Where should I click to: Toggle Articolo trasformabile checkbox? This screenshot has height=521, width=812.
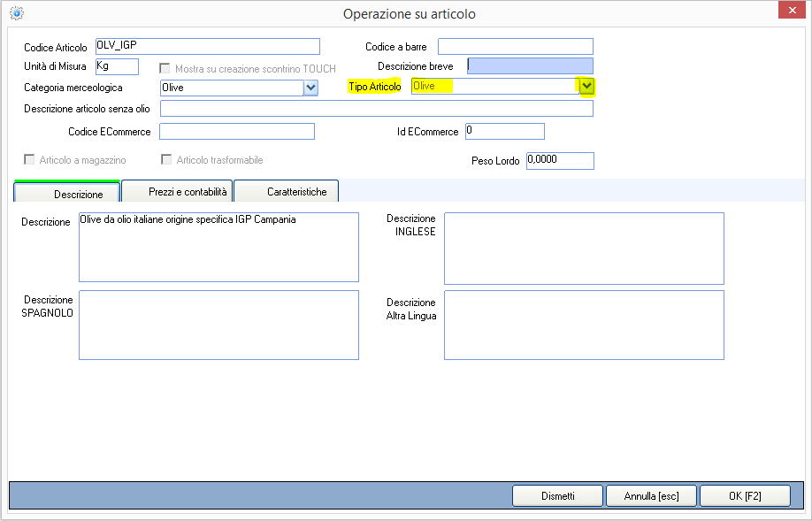(166, 159)
